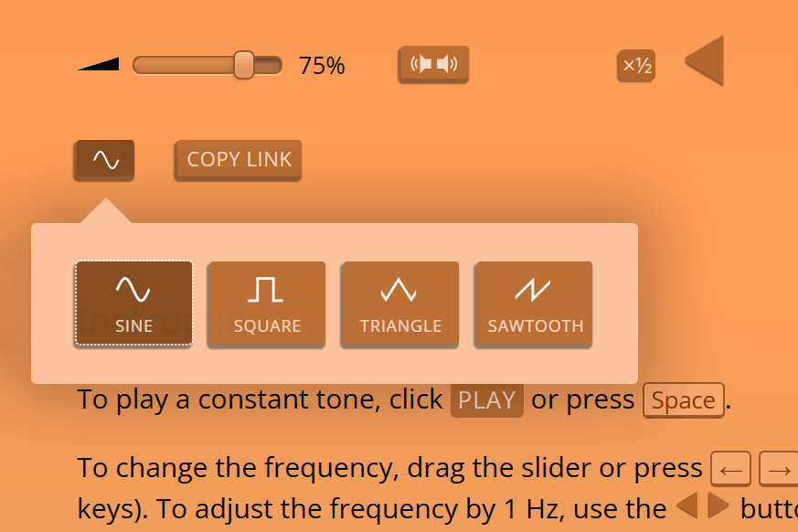Click the COPY LINK button
798x532 pixels.
[x=239, y=160]
